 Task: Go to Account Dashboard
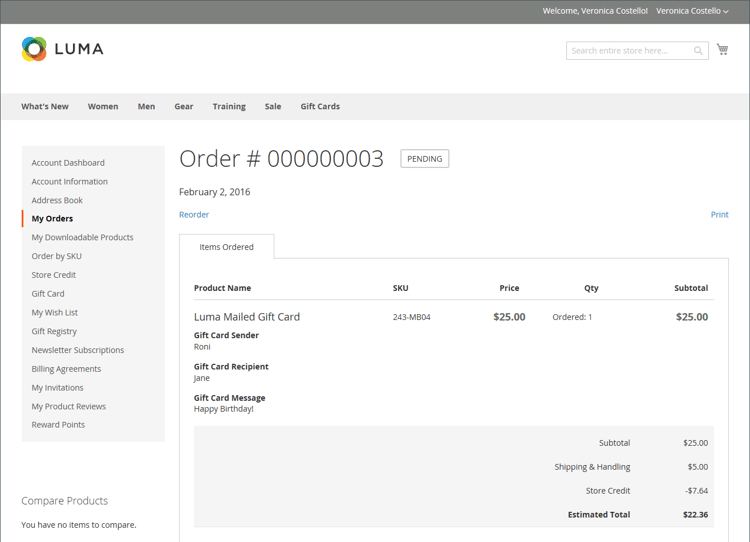68,163
